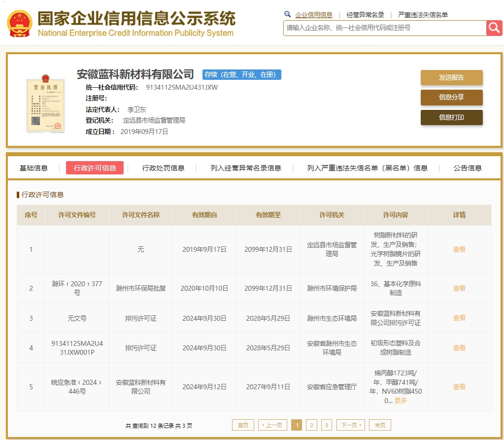This screenshot has height=440, width=504.
Task: Click 查看 for 91341125MA2U431JXW001P row
Action: 459,348
